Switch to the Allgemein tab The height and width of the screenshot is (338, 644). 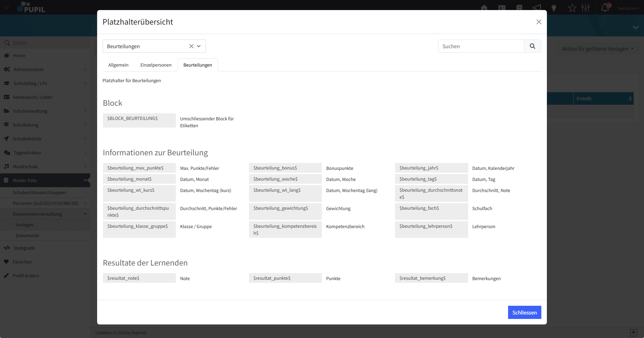[x=118, y=65]
